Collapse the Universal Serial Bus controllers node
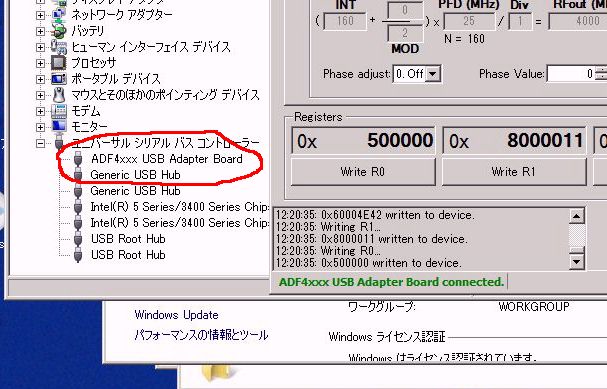The image size is (607, 389). [x=40, y=143]
